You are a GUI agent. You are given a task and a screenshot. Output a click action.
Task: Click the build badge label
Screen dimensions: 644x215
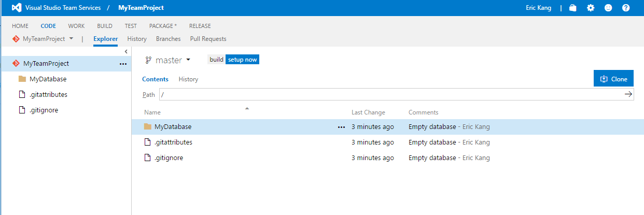217,60
